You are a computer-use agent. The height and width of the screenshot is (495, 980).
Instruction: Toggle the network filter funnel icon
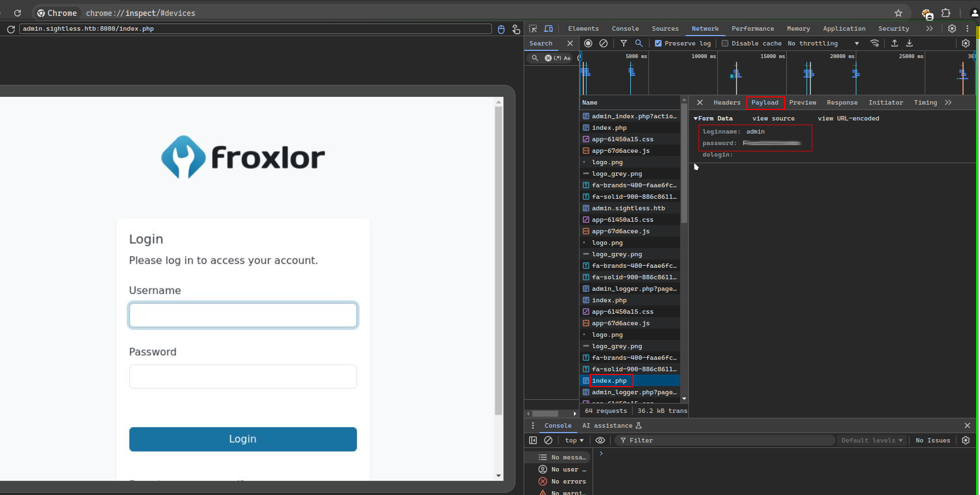coord(624,43)
